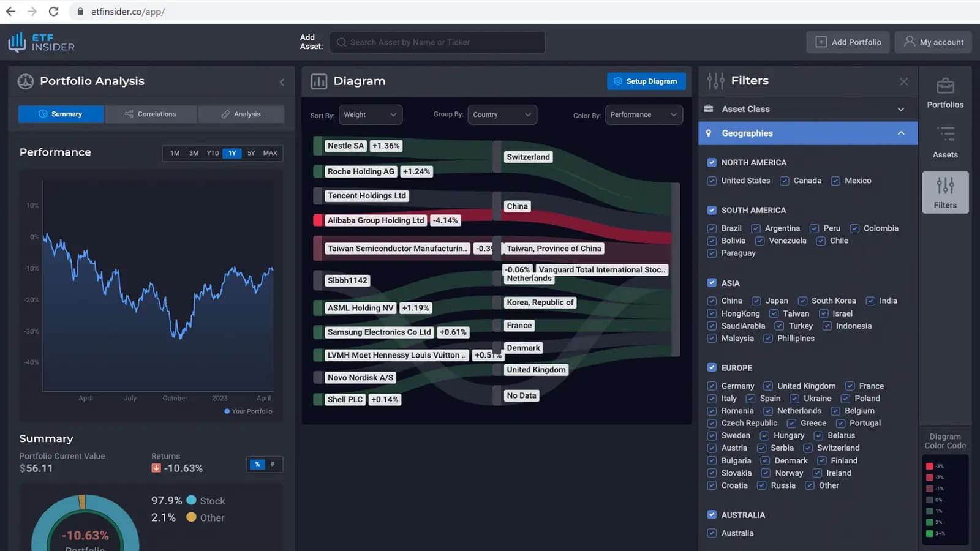Click the Stock blue legend dot
980x551 pixels.
[x=191, y=500]
